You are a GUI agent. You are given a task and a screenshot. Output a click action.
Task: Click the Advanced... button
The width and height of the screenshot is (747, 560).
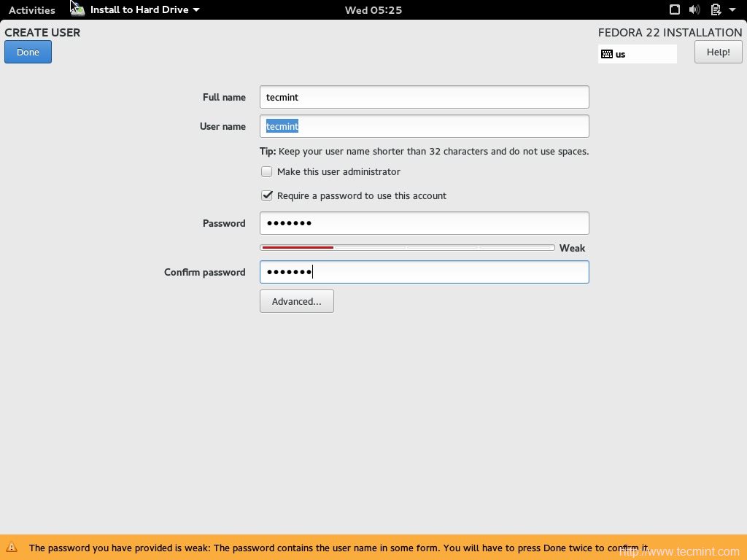296,301
